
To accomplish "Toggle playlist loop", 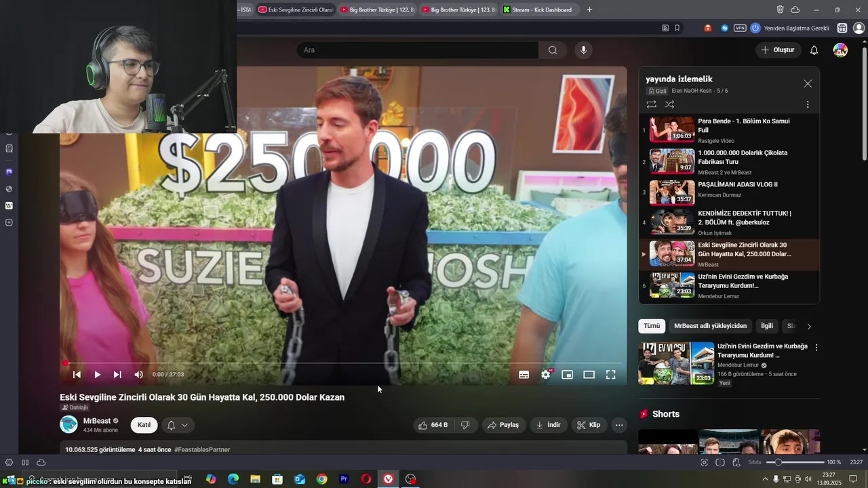I will point(651,104).
